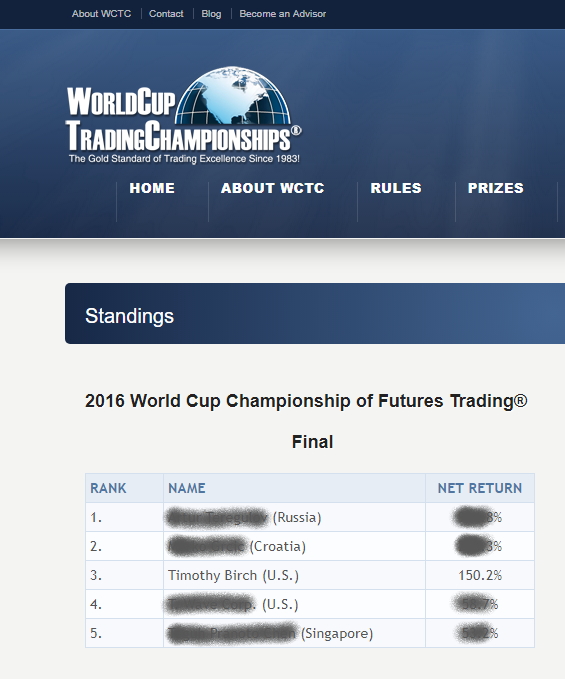This screenshot has width=565, height=680.
Task: Select the rank 1 Russia entry
Action: 310,517
